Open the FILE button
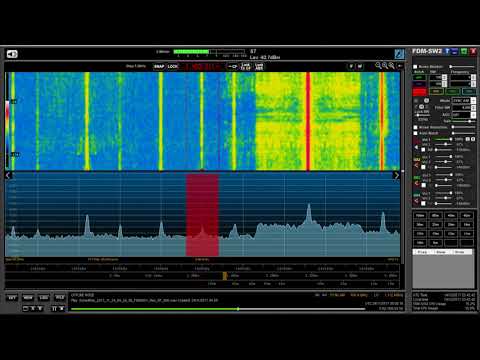480x360 pixels. 60,297
